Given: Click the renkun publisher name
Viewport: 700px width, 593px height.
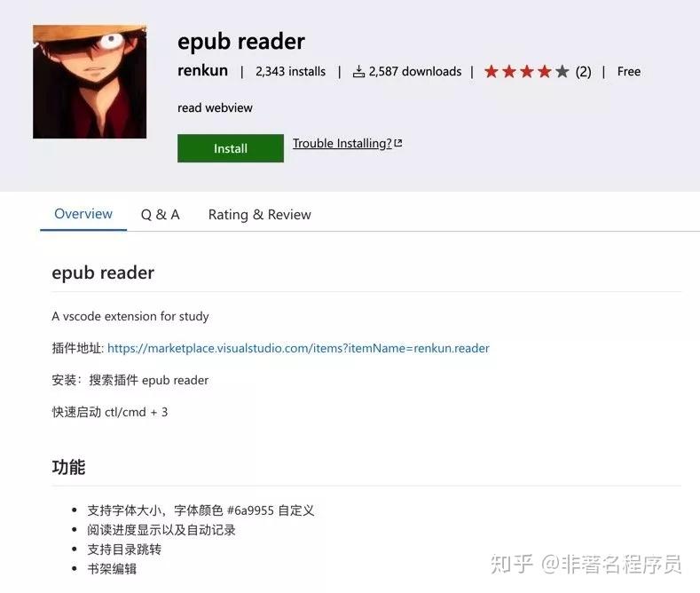Looking at the screenshot, I should [202, 70].
